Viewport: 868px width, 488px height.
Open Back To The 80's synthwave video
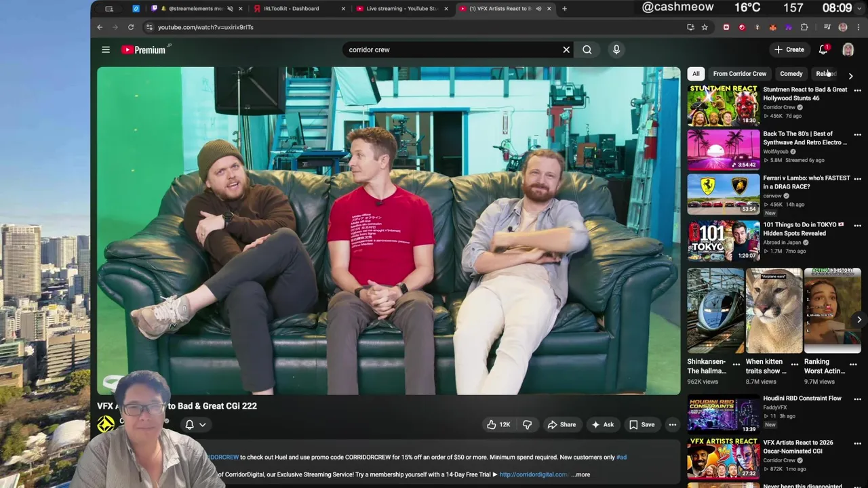723,150
